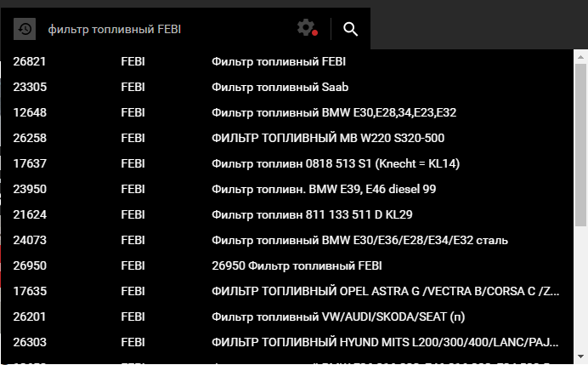
Task: Choose the 12648 BMW E30 fuel filter
Action: tap(287, 112)
